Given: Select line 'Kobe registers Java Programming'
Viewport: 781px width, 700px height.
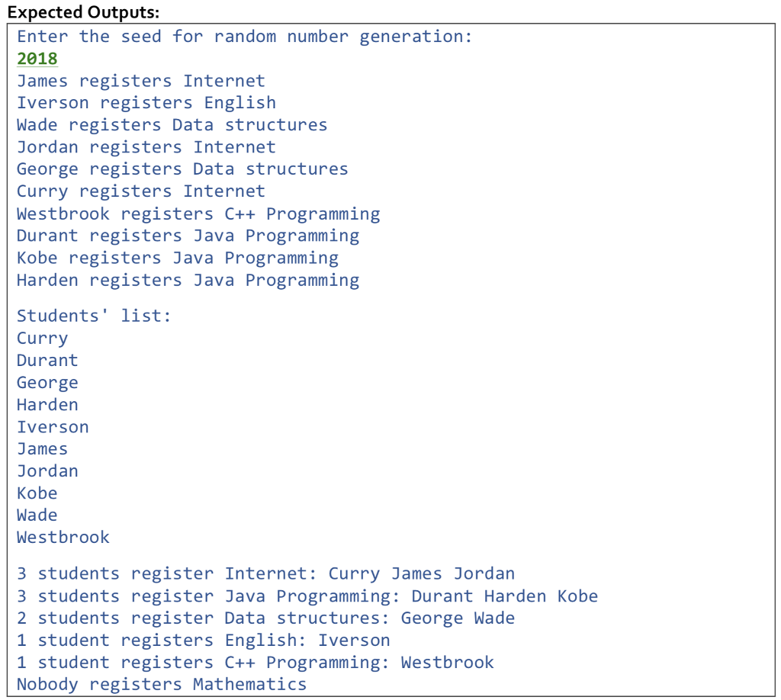Looking at the screenshot, I should [x=177, y=258].
